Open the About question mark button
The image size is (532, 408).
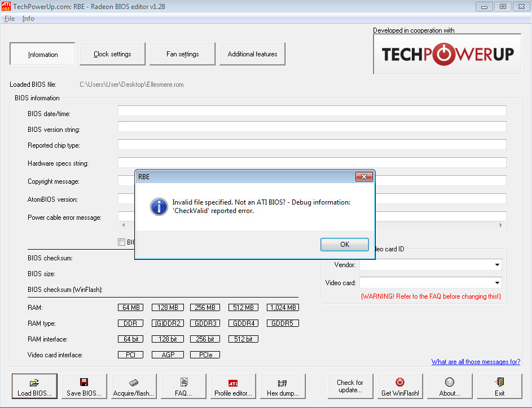click(x=450, y=387)
